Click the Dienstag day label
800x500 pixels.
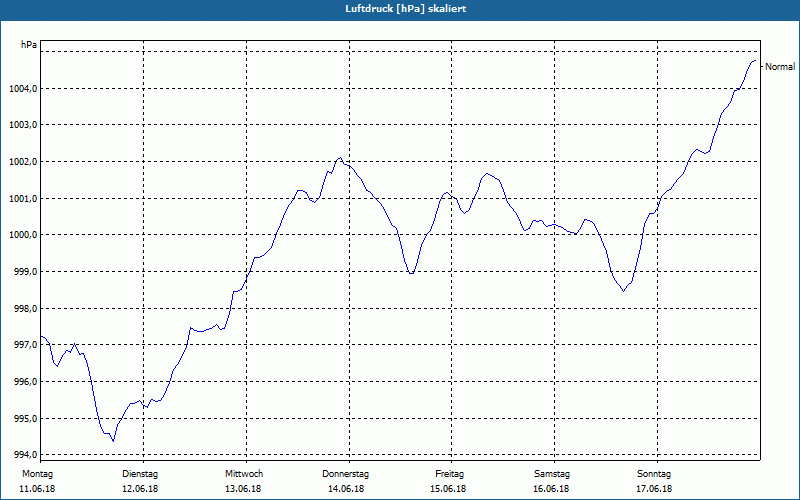(x=140, y=474)
